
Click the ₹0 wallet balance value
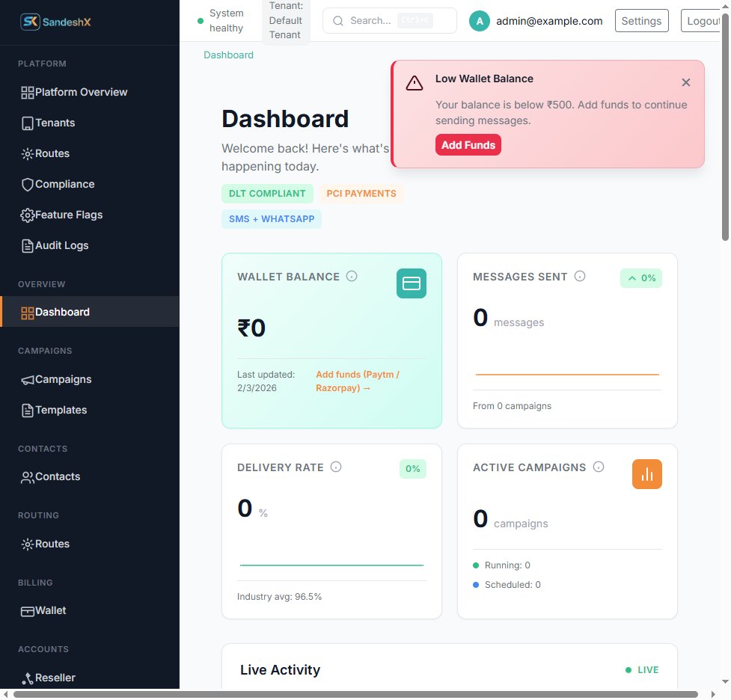point(251,328)
